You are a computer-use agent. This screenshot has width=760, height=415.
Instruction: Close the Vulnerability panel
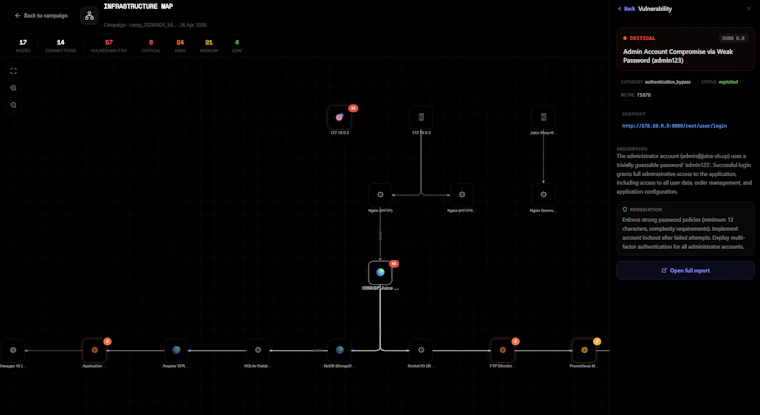[x=749, y=9]
